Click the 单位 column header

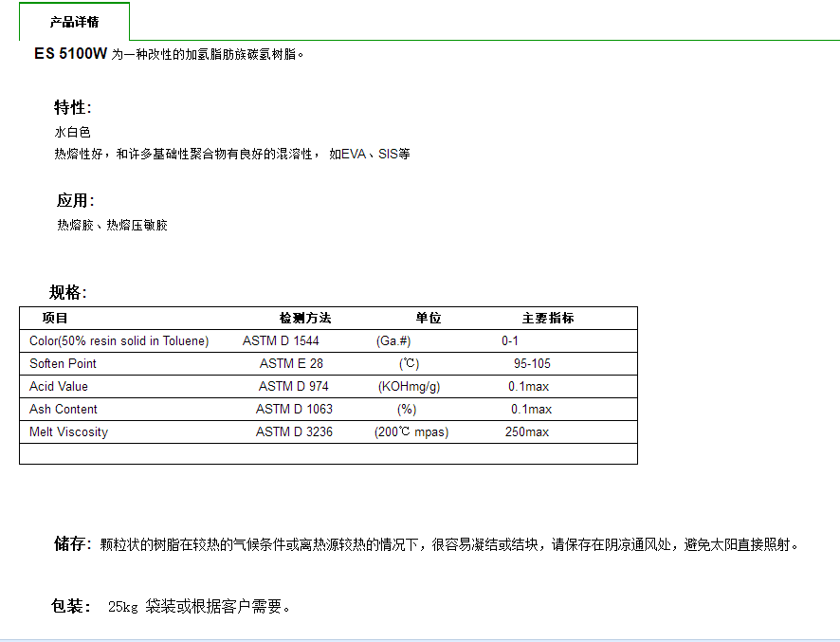click(428, 319)
